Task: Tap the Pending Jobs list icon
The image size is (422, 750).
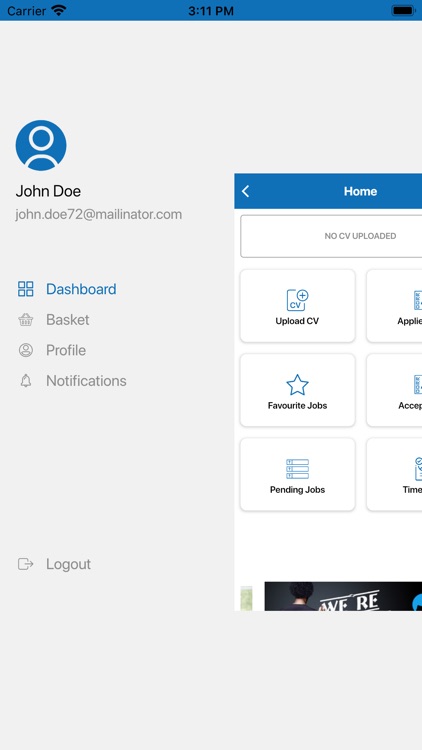Action: [x=297, y=469]
